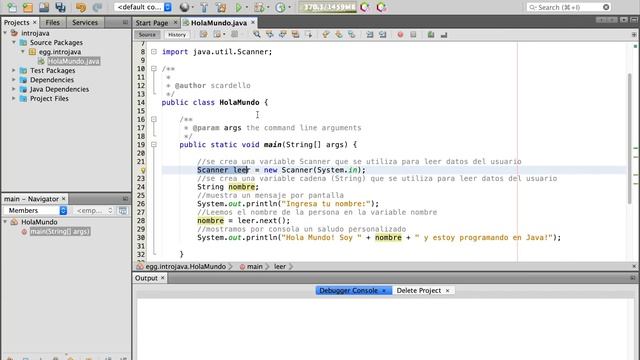Run the project with green play icon
The width and height of the screenshot is (640, 360).
pos(239,7)
